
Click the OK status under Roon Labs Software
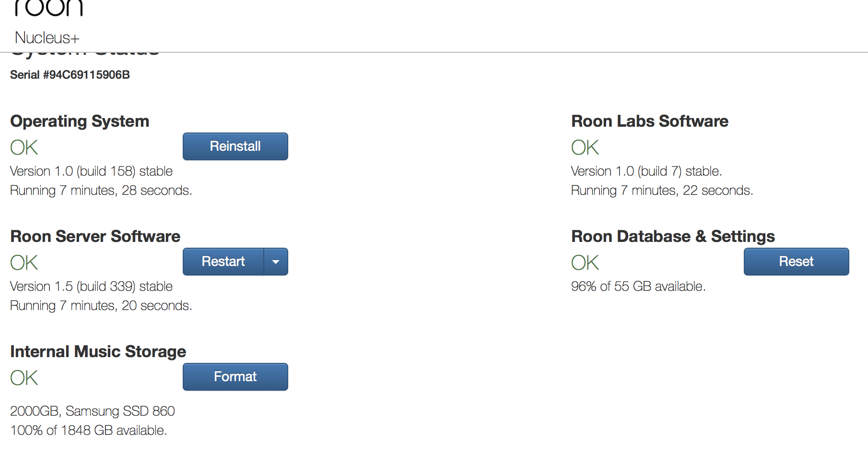(585, 147)
